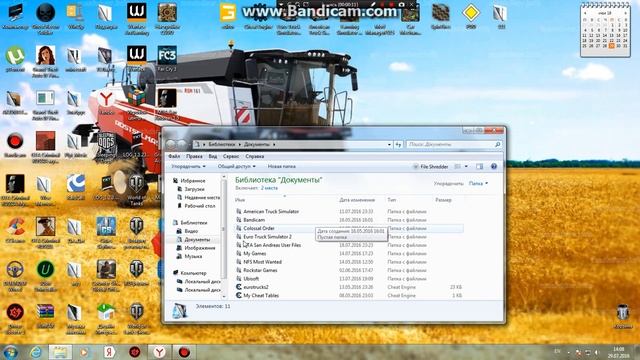Open the Файл menu
The image size is (640, 360).
174,156
